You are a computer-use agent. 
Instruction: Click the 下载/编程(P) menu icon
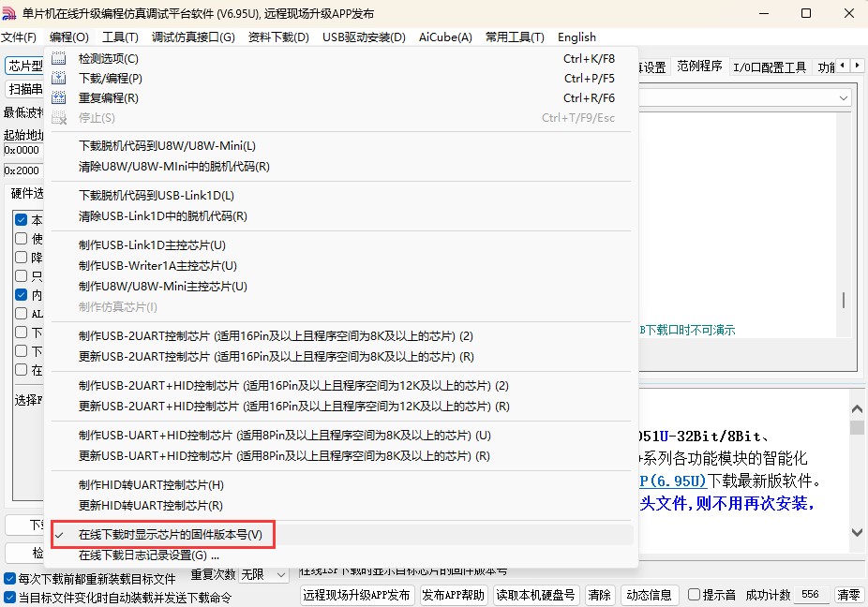59,78
